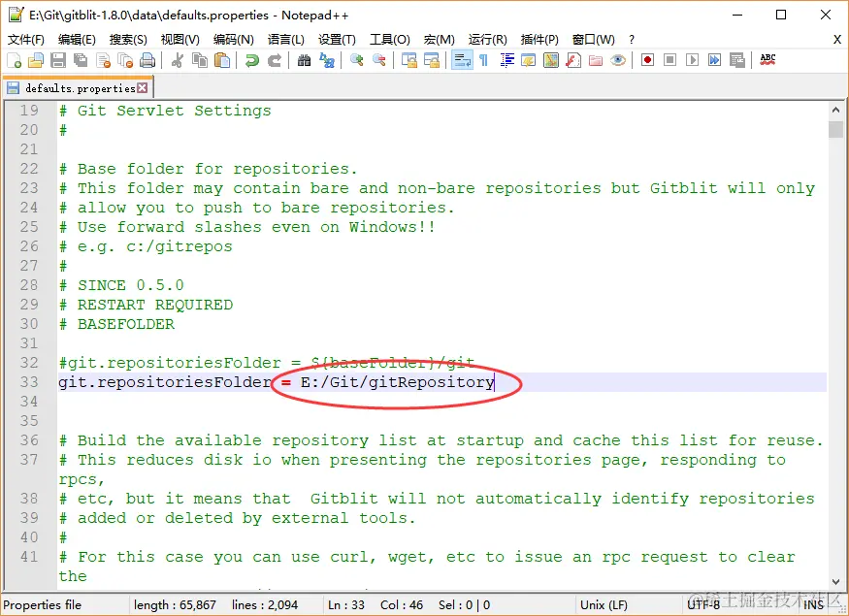
Task: Click 'length : 65,867' in status bar
Action: (175, 605)
